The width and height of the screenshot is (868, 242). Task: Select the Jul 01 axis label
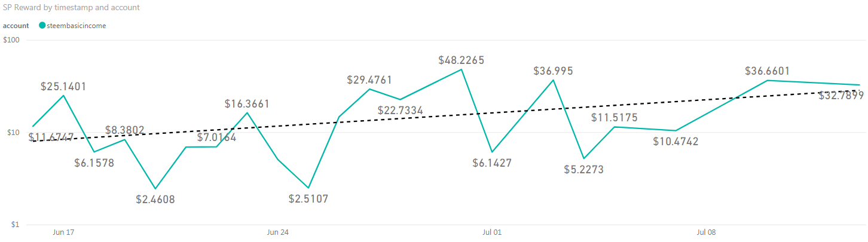click(492, 232)
